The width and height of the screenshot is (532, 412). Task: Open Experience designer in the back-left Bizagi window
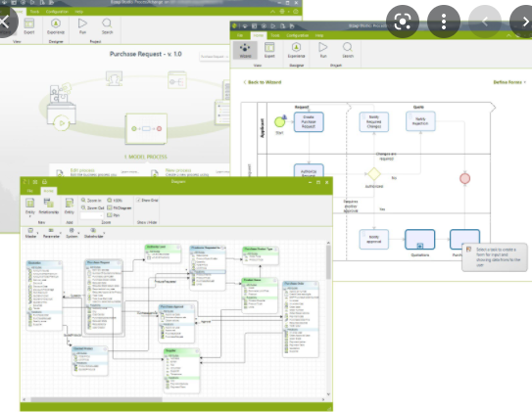[x=56, y=26]
